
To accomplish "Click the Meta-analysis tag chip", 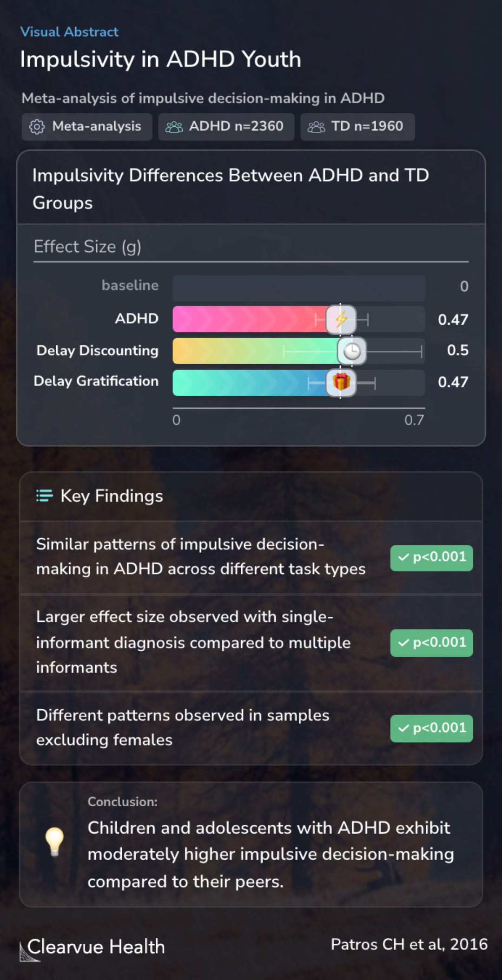I will [87, 127].
